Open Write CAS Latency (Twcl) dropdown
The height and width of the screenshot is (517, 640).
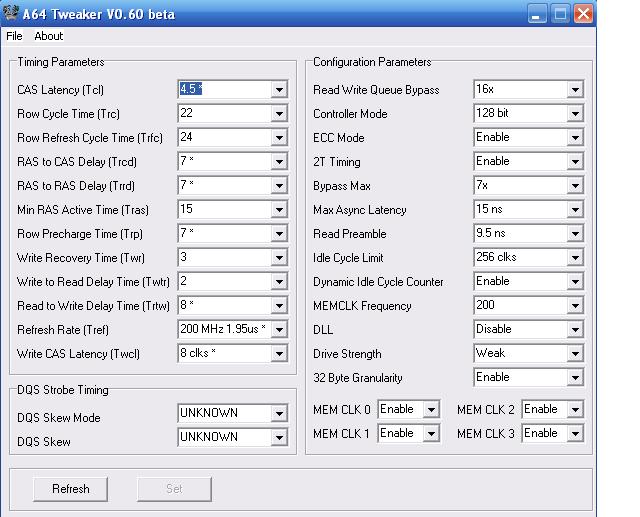click(x=279, y=354)
